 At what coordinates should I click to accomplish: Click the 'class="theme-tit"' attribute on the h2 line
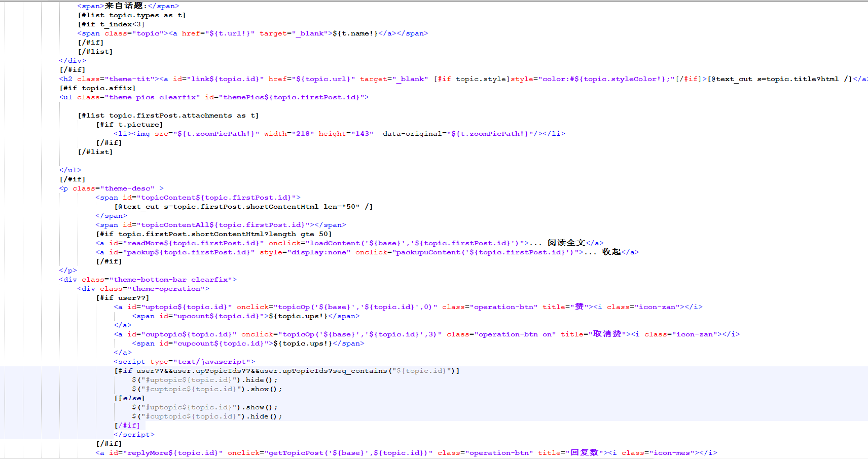pos(116,79)
